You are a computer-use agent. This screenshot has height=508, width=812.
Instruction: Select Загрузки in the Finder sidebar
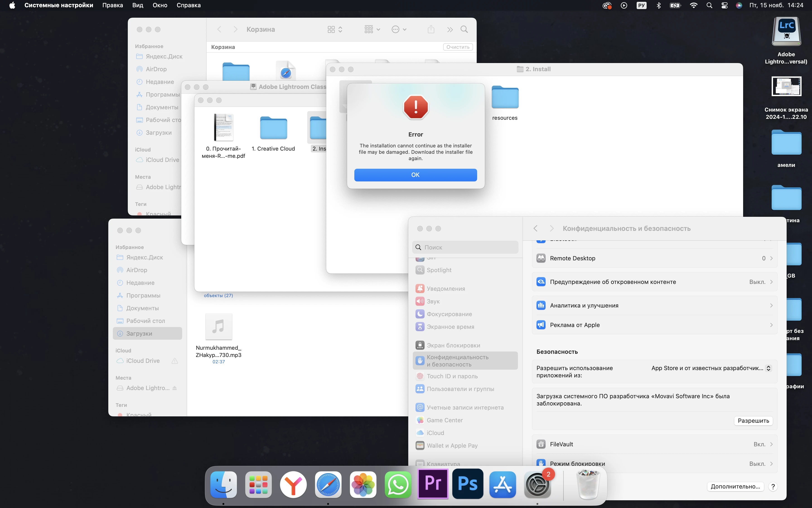click(x=148, y=334)
